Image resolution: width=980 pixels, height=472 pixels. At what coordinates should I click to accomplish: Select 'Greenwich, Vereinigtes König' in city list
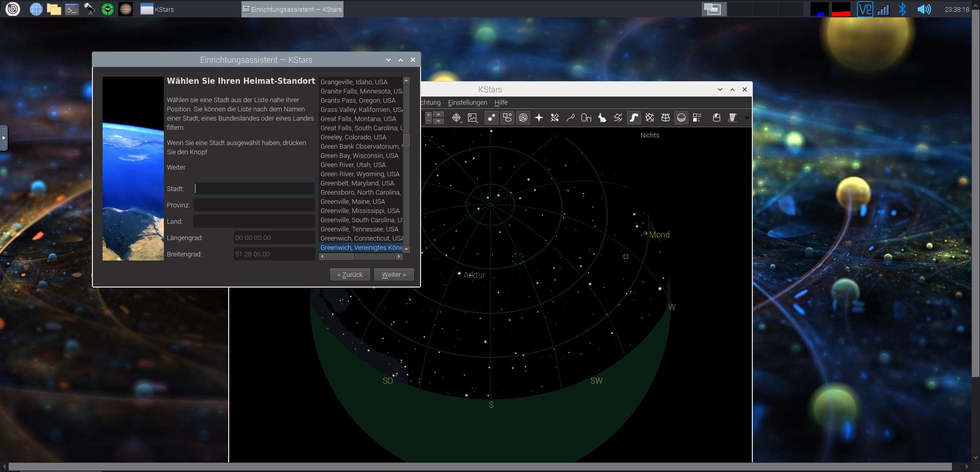(x=361, y=248)
